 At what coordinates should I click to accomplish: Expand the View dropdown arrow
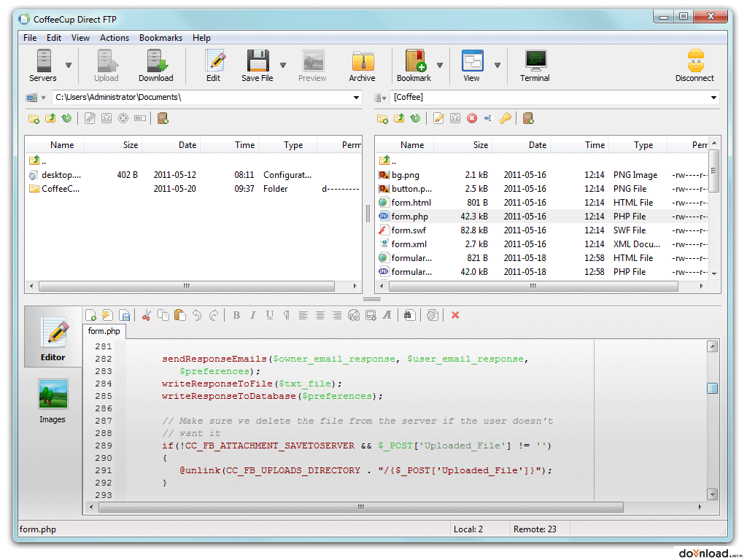[498, 65]
